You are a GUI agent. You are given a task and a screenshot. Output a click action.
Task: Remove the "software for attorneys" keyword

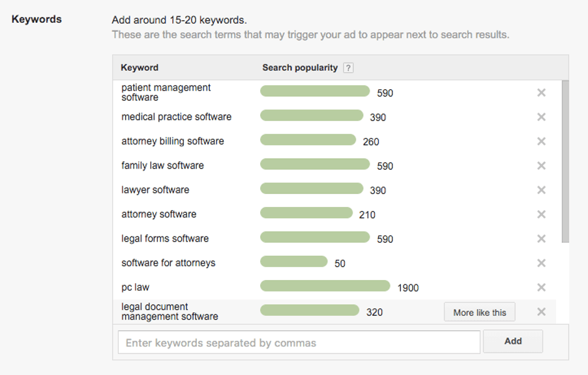tap(541, 263)
